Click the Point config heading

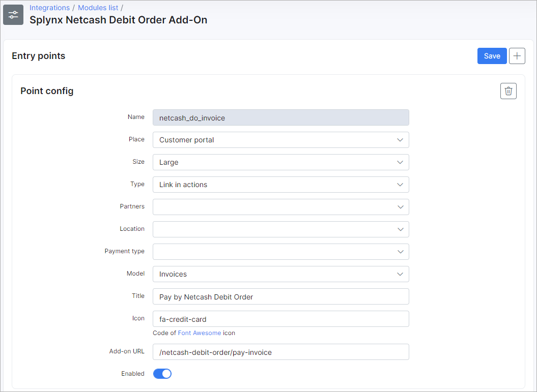coord(47,91)
